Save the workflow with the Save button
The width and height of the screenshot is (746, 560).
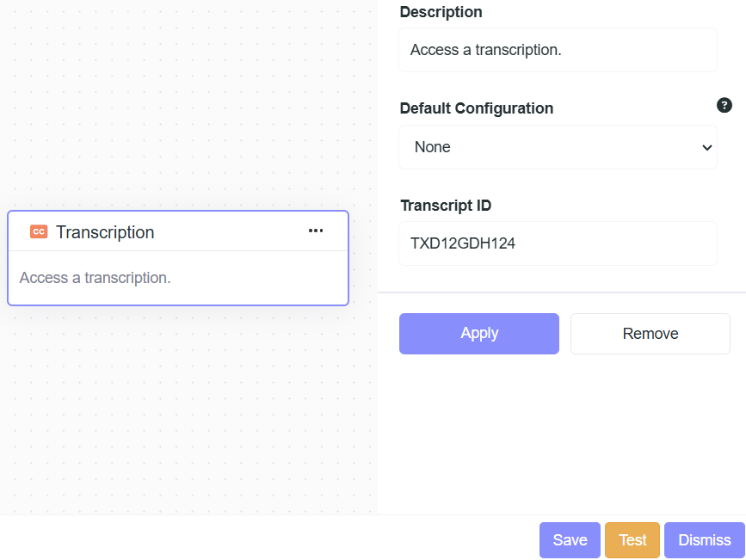tap(570, 540)
